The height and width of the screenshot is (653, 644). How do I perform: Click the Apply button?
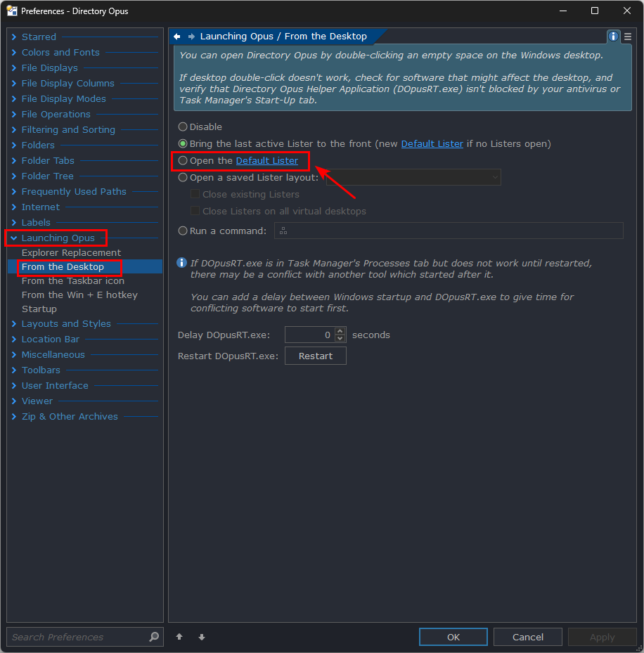(603, 637)
